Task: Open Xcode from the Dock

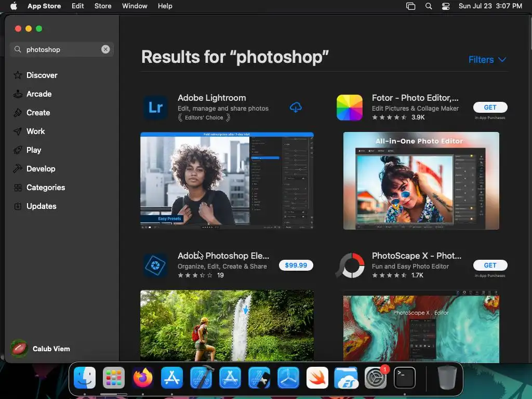Action: 201,378
